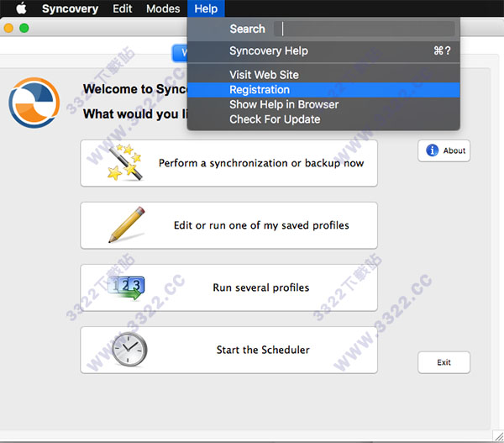Select Show Help in Browser

(x=323, y=104)
